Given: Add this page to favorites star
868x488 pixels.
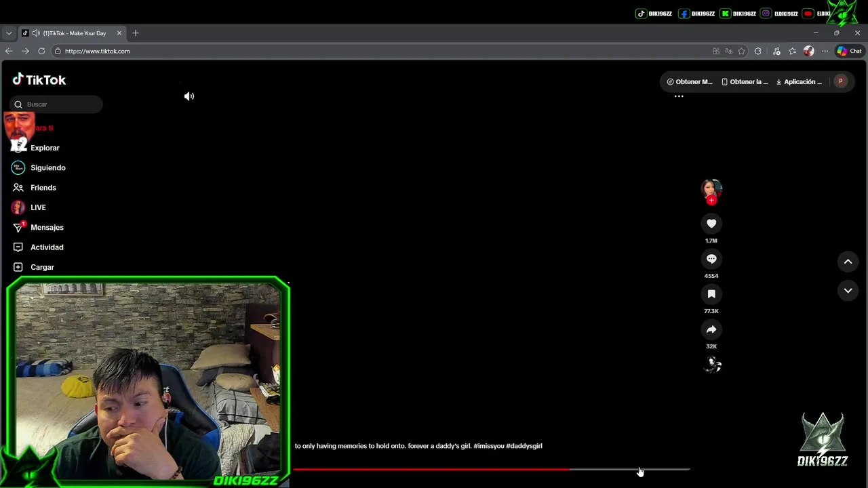Looking at the screenshot, I should (x=742, y=51).
